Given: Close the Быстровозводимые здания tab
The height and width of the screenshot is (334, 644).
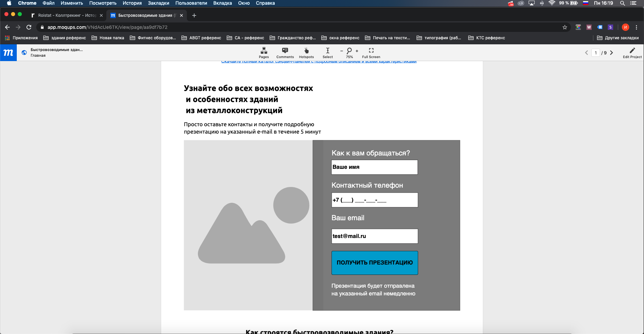Looking at the screenshot, I should pos(181,15).
